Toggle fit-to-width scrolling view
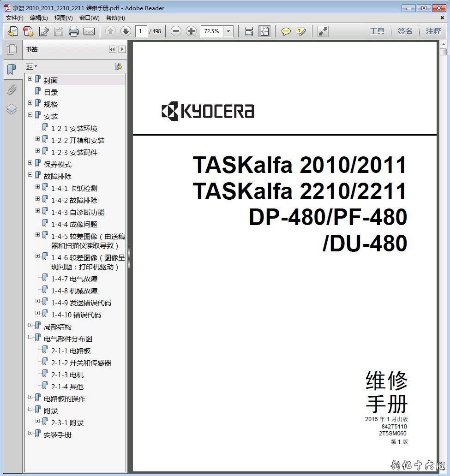Image resolution: width=450 pixels, height=476 pixels. coord(249,31)
